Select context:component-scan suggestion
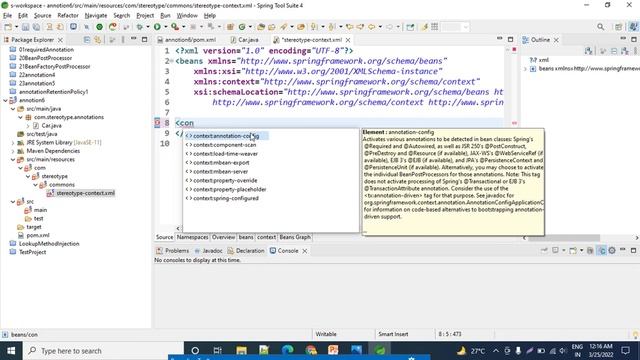This screenshot has height=360, width=640. point(224,145)
